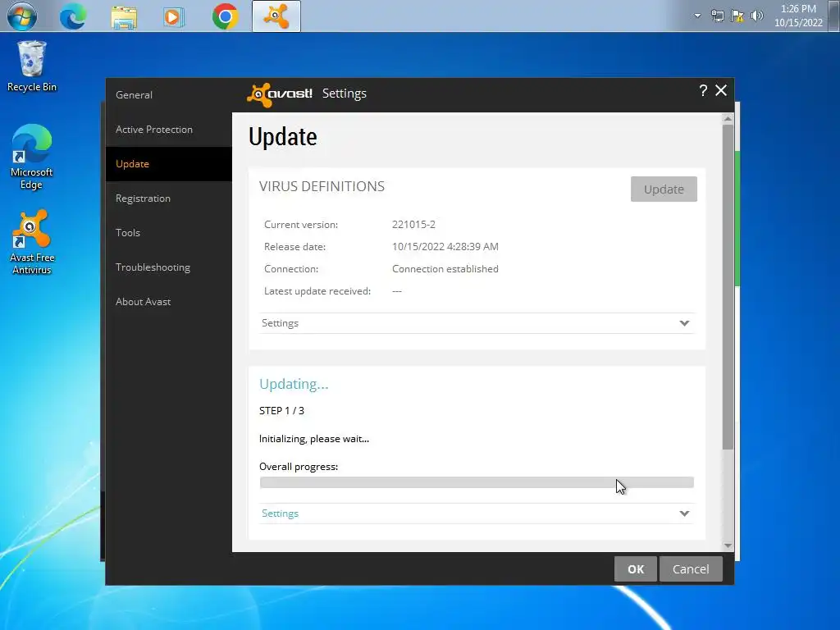Click the release date 10/15/2022 4:28:39 AM

[x=445, y=246]
